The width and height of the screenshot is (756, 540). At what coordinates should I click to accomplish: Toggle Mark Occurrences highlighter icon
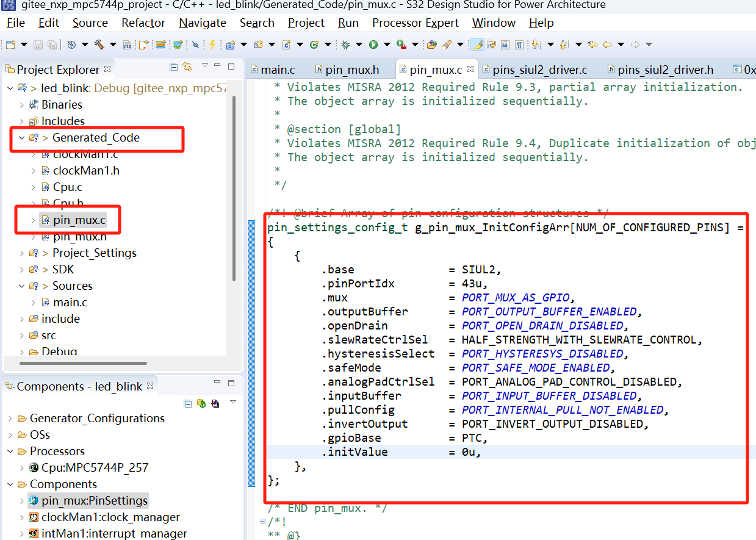point(478,45)
